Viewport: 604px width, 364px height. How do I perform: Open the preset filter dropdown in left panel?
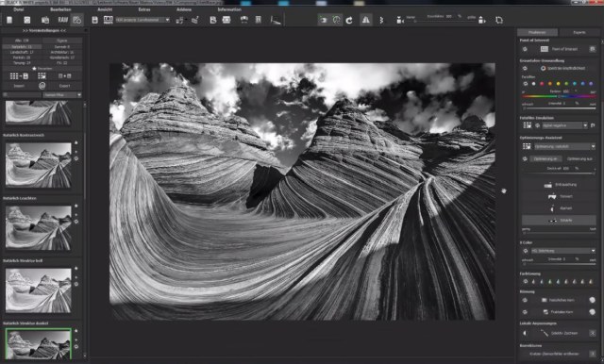pos(62,94)
